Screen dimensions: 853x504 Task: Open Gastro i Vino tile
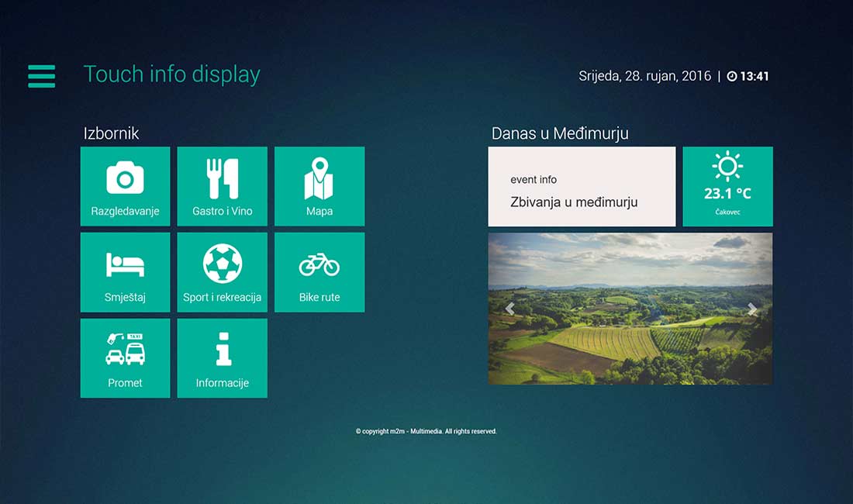pyautogui.click(x=222, y=187)
